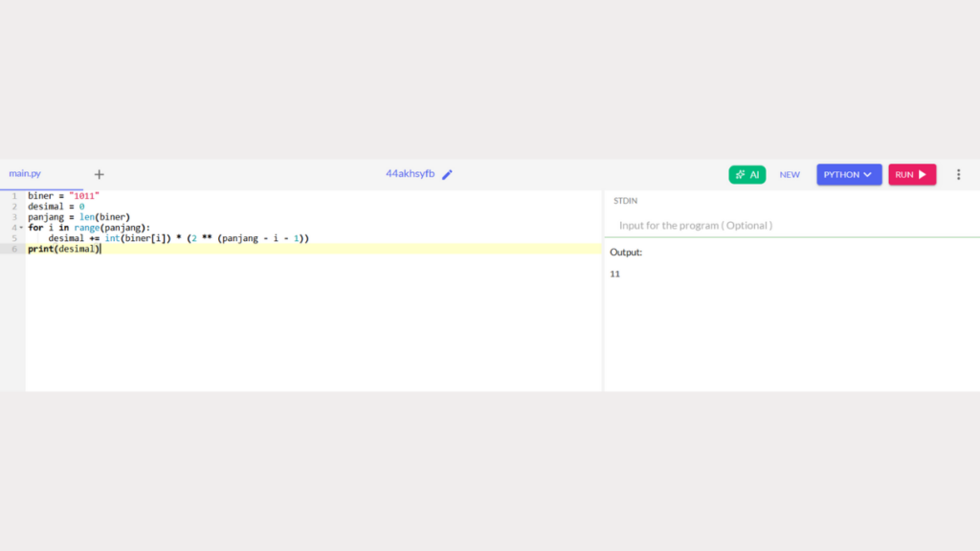Place the cursor on the biner = "1011" line
This screenshot has height=551, width=980.
63,196
